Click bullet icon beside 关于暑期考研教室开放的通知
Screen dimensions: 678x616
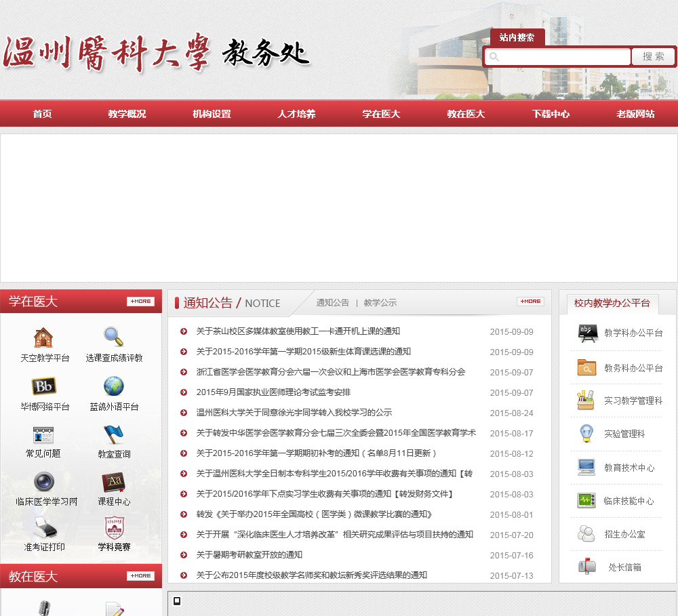184,555
